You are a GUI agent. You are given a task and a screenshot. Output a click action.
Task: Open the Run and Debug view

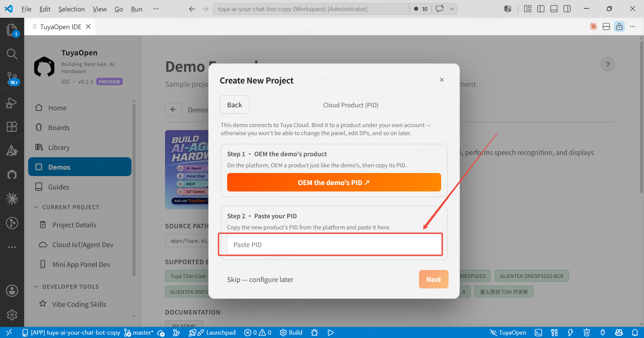pyautogui.click(x=12, y=103)
